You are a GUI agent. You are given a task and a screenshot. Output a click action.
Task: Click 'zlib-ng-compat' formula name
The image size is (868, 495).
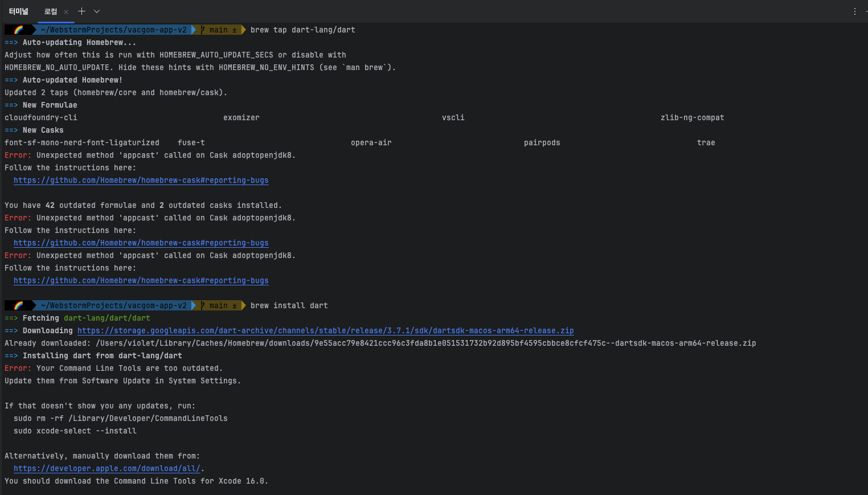[x=693, y=118]
